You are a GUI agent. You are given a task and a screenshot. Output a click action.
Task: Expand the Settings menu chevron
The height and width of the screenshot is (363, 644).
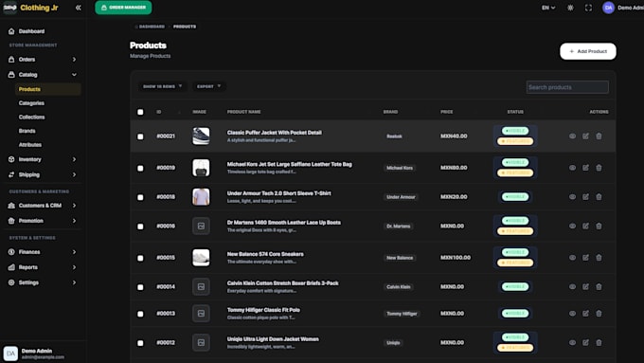point(74,282)
